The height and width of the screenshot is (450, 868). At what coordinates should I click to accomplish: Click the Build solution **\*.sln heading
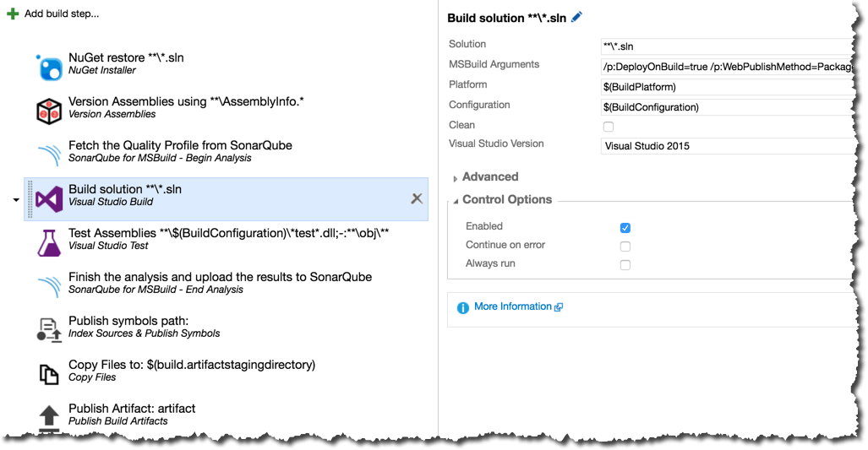click(x=506, y=19)
